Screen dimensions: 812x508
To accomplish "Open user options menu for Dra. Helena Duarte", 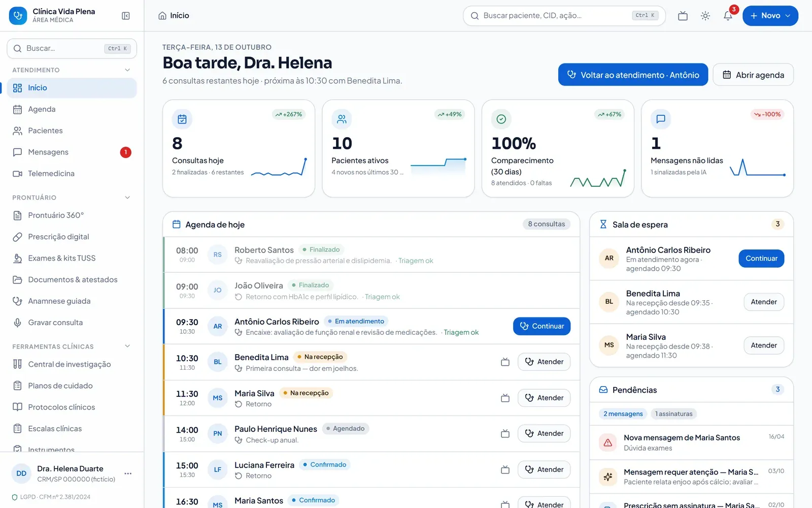I will click(x=128, y=473).
